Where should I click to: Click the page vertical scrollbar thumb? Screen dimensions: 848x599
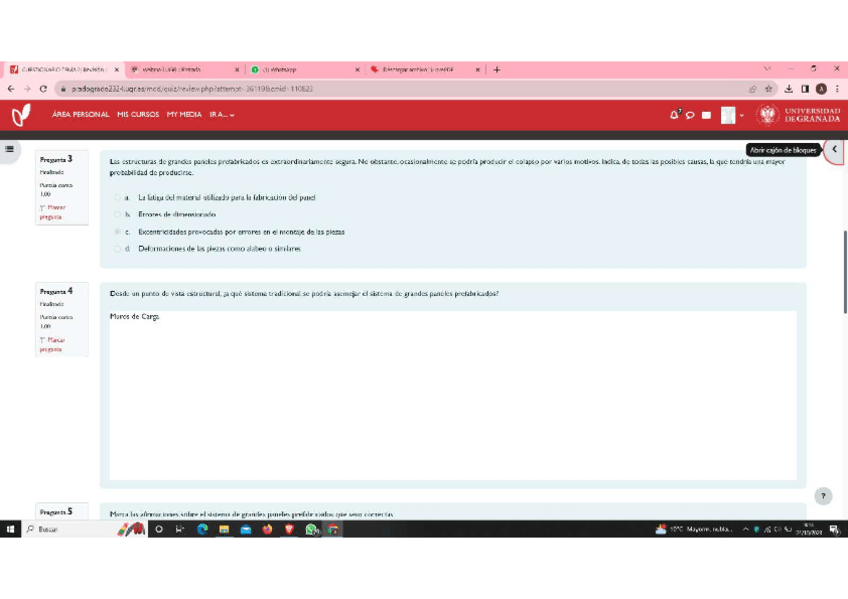[845, 272]
